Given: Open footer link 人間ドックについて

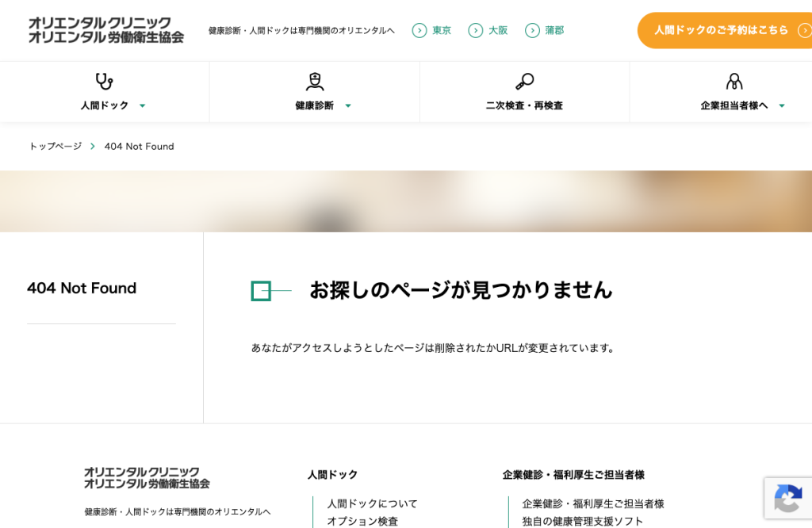Looking at the screenshot, I should pos(373,503).
